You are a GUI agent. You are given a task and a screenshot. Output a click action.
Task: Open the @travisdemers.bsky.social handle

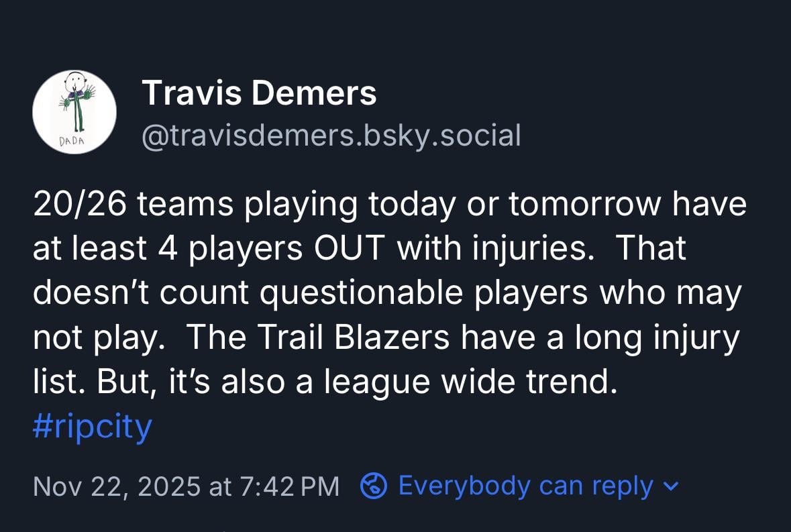(x=331, y=135)
